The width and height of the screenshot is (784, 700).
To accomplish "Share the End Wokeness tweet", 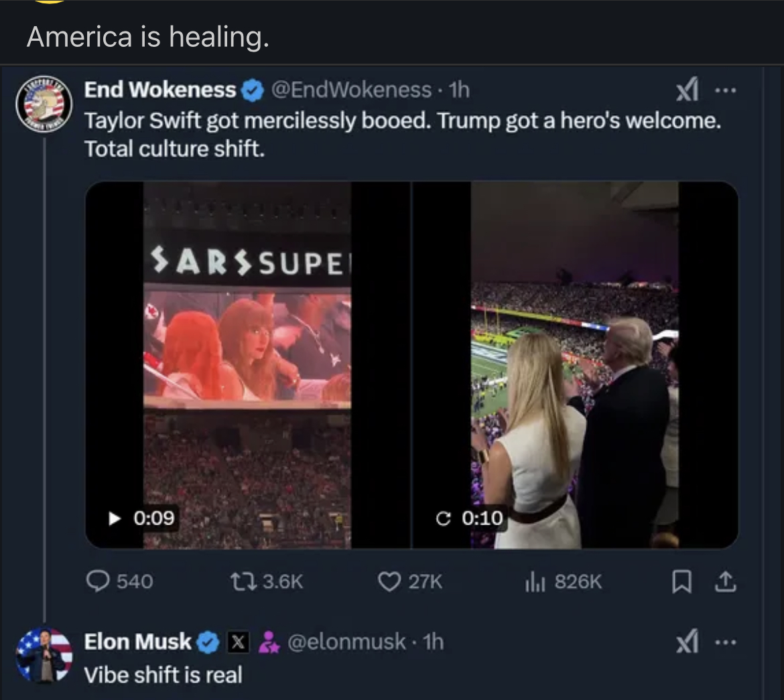I will tap(726, 583).
